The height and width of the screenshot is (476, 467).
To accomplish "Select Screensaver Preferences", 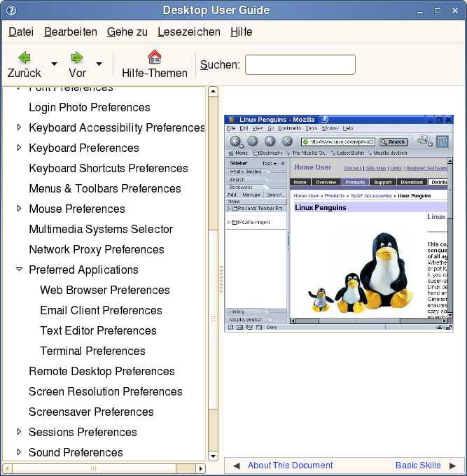I will pyautogui.click(x=91, y=412).
